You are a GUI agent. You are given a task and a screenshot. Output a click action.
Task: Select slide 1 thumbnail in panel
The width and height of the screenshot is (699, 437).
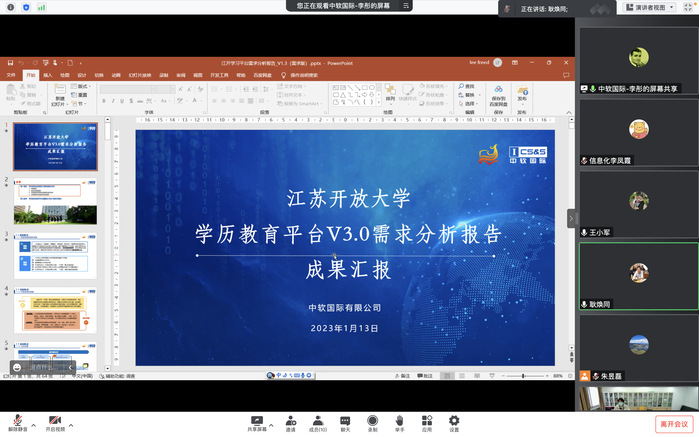coord(55,147)
